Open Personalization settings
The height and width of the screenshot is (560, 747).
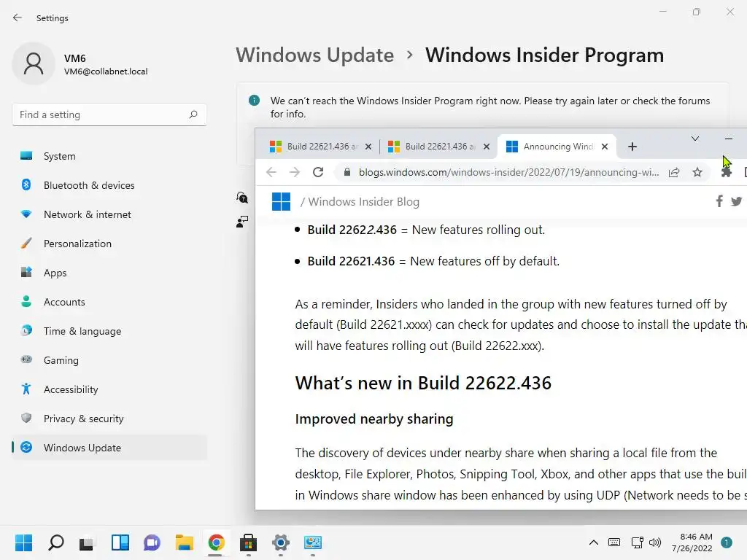point(110,244)
